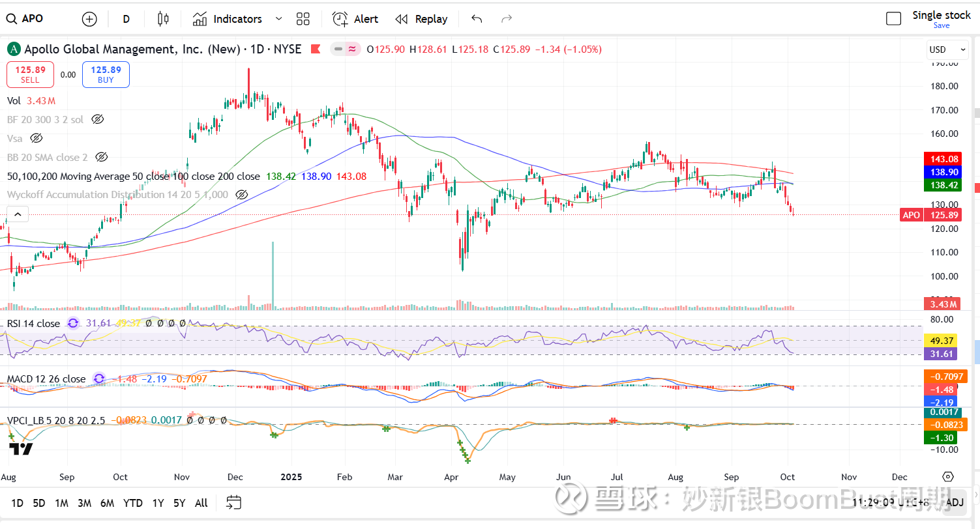Open the candlestick chart type menu
980x529 pixels.
pos(163,19)
